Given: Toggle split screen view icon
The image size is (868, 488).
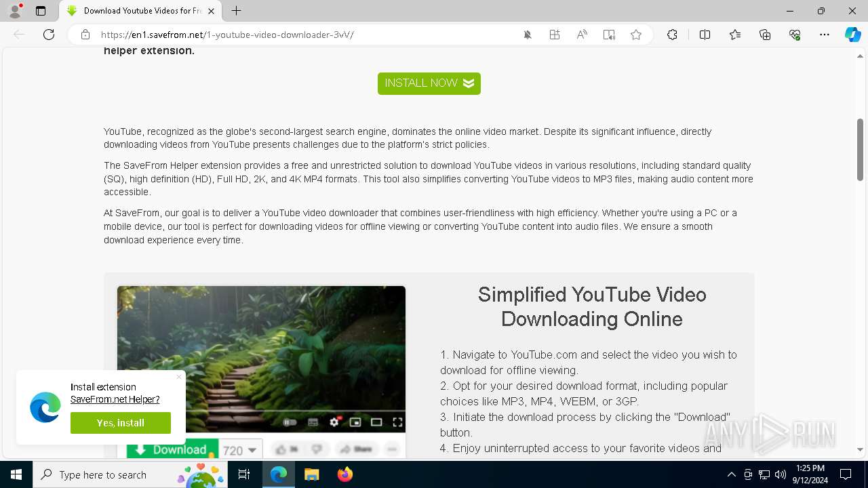Looking at the screenshot, I should (x=705, y=35).
